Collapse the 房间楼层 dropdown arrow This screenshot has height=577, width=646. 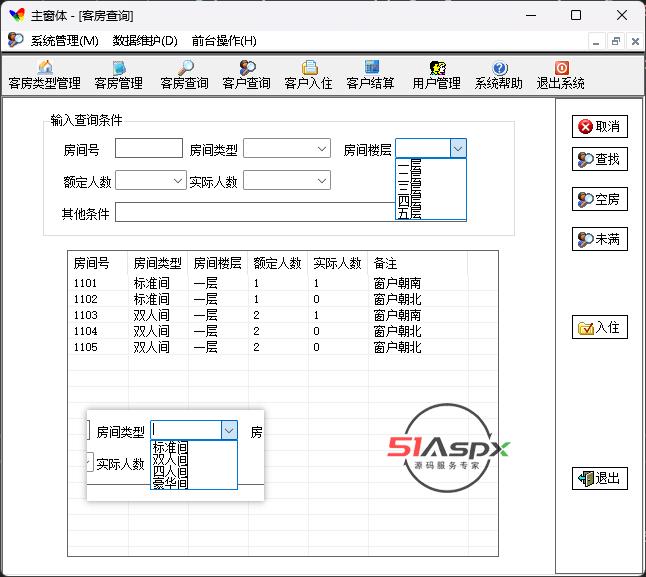[457, 148]
